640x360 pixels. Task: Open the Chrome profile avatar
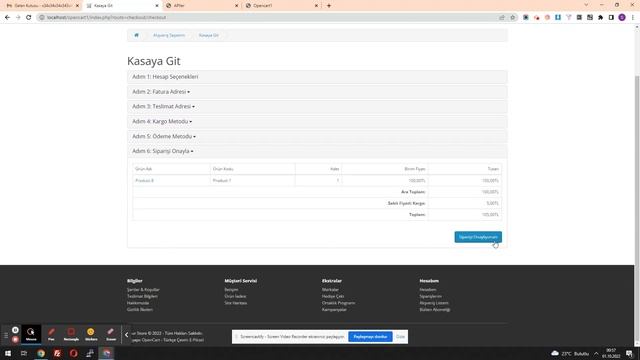point(622,17)
